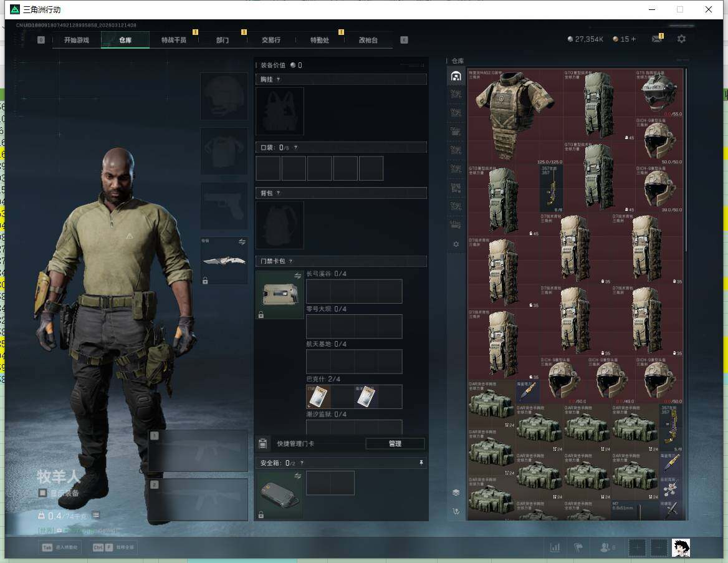The width and height of the screenshot is (728, 563).
Task: Select the .357 revolver in red stash area
Action: click(552, 188)
